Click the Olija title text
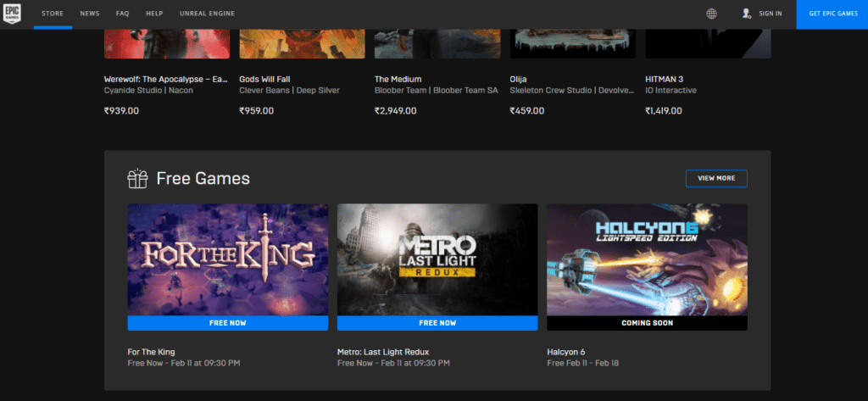Viewport: 868px width, 401px height. pyautogui.click(x=518, y=79)
